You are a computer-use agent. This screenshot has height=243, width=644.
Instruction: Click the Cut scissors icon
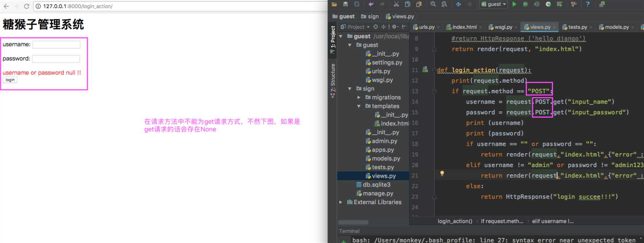[396, 4]
